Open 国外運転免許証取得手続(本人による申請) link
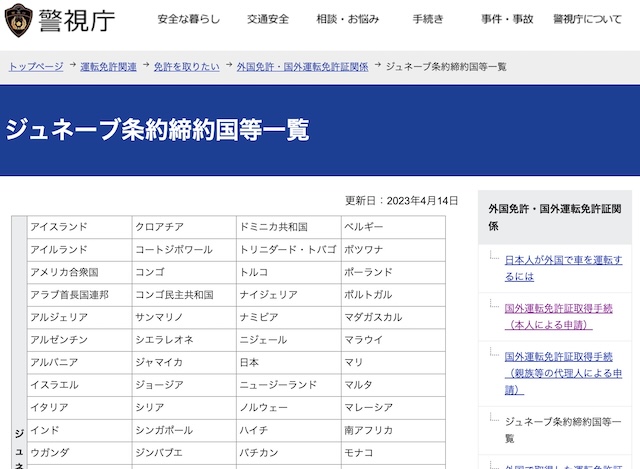Screen dimensions: 640x469 click(x=558, y=316)
